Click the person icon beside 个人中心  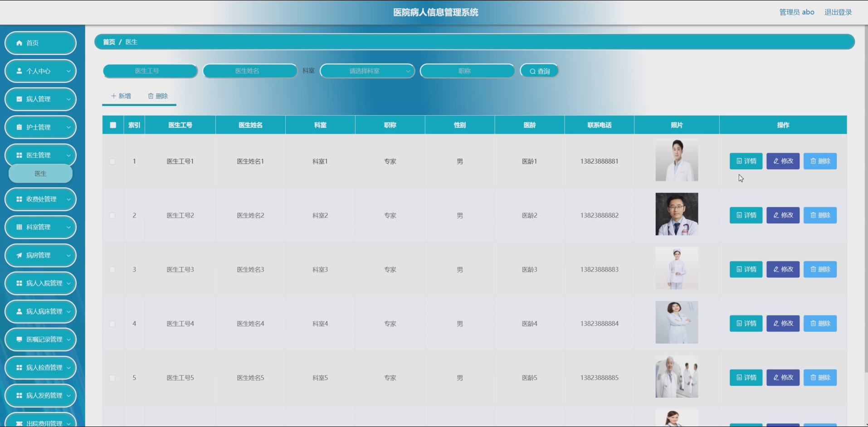point(19,71)
